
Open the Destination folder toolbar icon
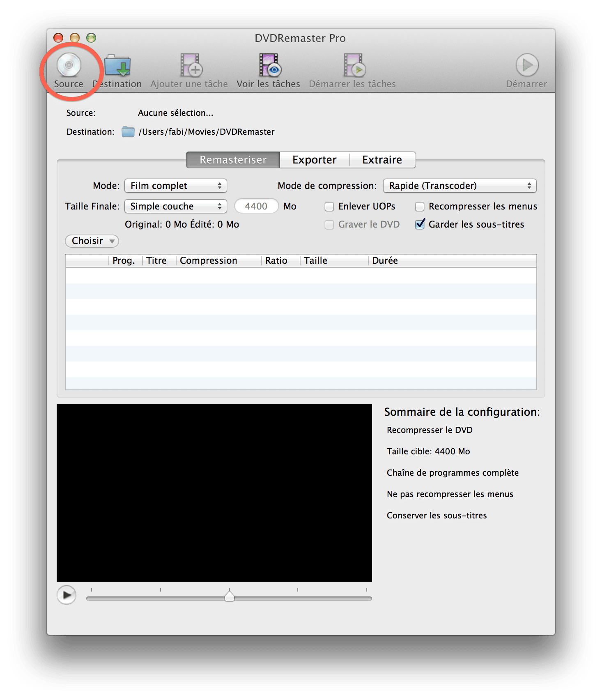pyautogui.click(x=117, y=65)
